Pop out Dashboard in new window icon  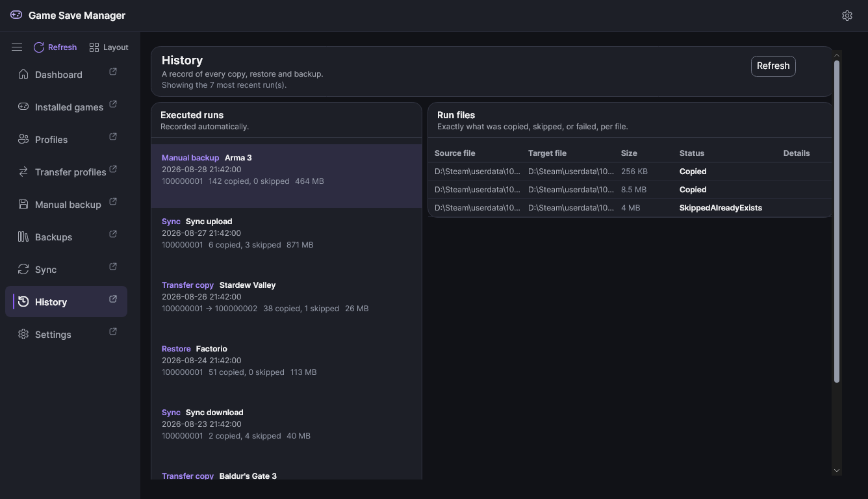point(113,71)
